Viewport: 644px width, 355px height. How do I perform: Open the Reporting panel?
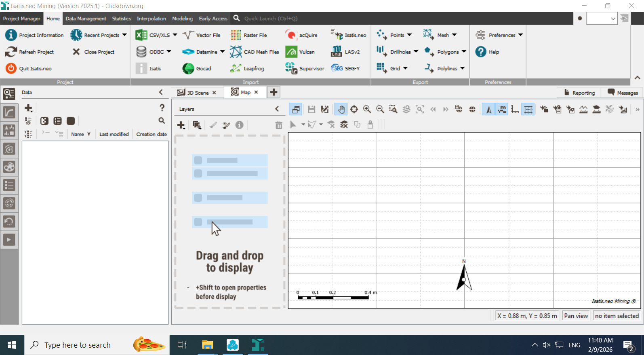click(x=579, y=93)
